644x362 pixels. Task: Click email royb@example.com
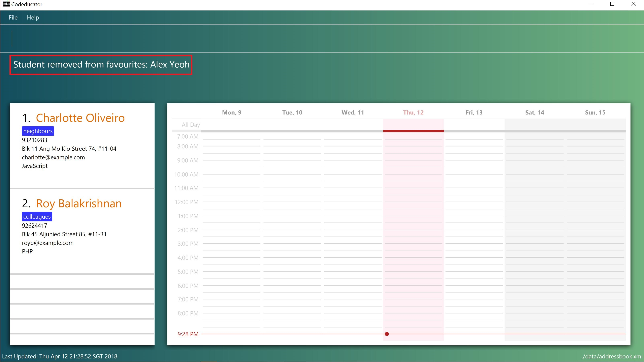point(48,243)
